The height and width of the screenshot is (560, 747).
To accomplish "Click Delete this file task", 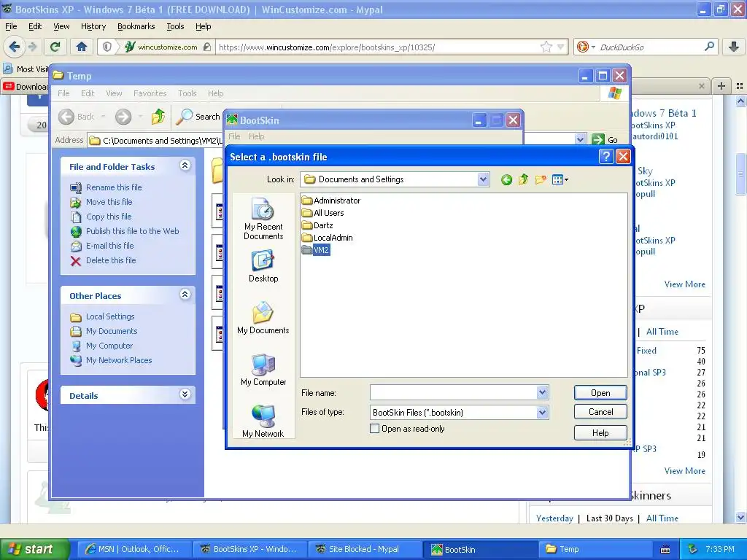I will coord(103,260).
